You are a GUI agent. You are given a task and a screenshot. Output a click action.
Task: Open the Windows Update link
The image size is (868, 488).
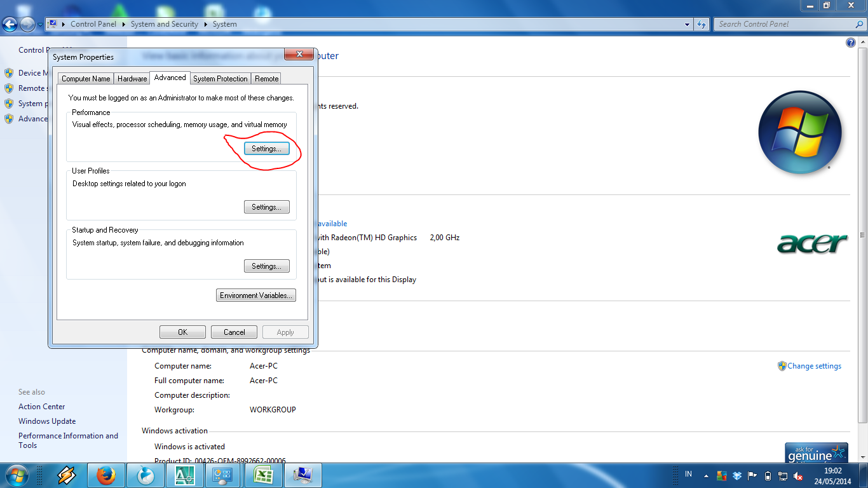pyautogui.click(x=47, y=421)
